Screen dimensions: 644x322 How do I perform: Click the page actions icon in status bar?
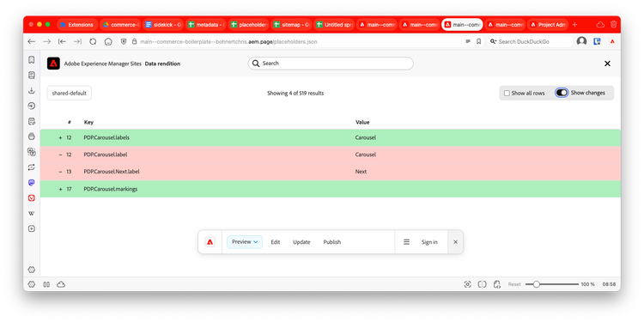point(497,284)
